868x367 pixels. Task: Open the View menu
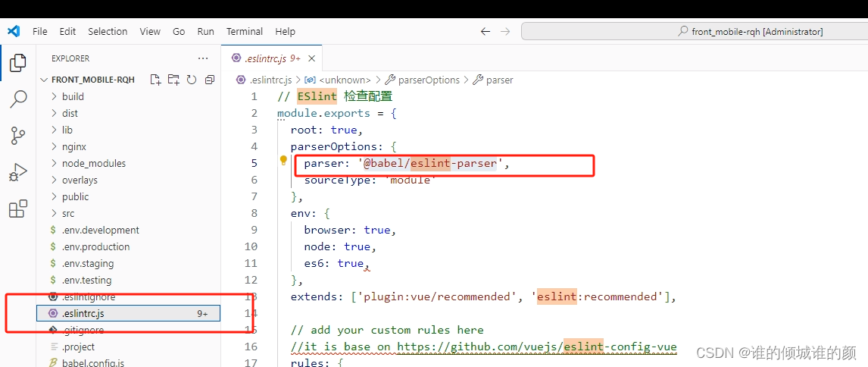(x=150, y=32)
